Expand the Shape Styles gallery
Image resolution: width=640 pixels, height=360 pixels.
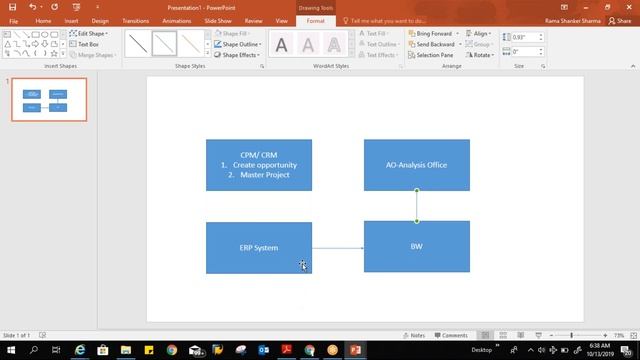(x=208, y=53)
